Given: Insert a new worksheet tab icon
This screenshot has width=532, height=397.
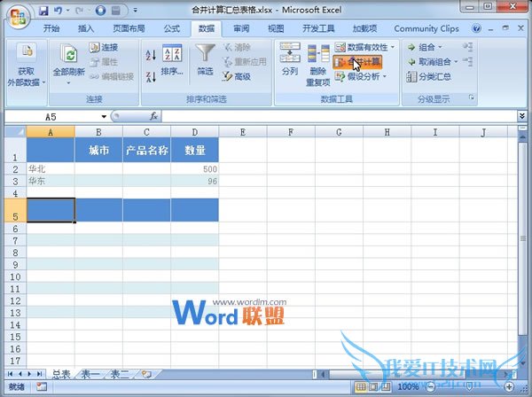Looking at the screenshot, I should click(x=146, y=374).
